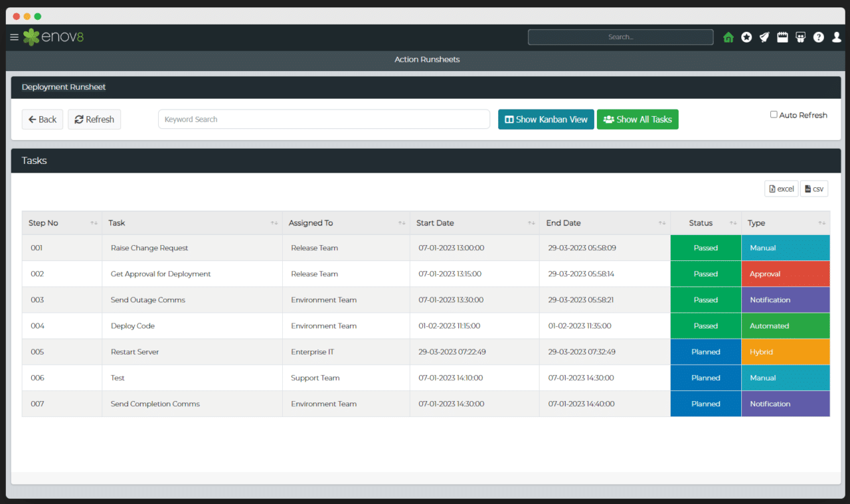Sort the End Date column using its arrows
850x504 pixels.
tap(661, 222)
